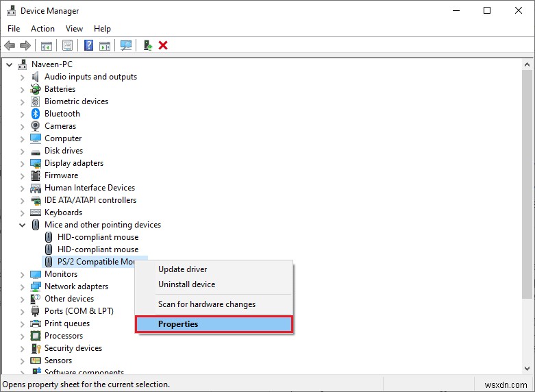Viewport: 535px width, 392px height.
Task: Click the Disk drives icon
Action: point(36,151)
